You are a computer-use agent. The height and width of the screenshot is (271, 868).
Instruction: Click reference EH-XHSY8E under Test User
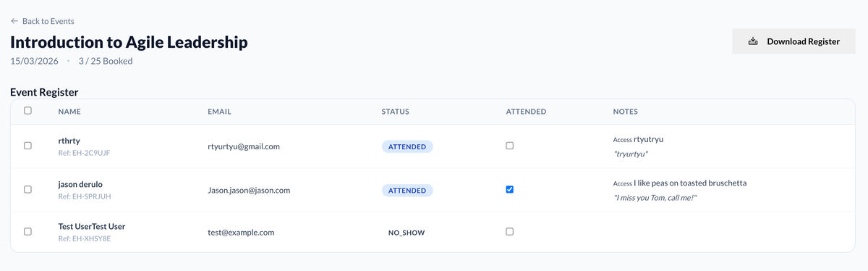pyautogui.click(x=85, y=239)
